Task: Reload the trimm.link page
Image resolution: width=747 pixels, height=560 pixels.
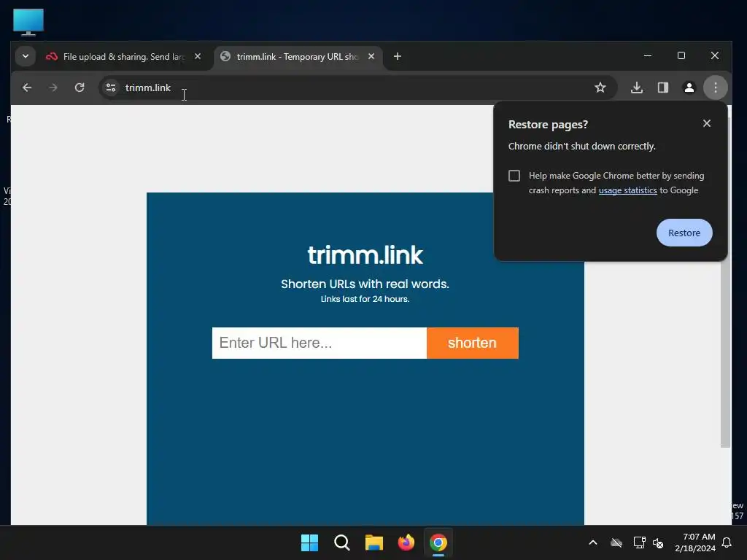Action: [80, 87]
